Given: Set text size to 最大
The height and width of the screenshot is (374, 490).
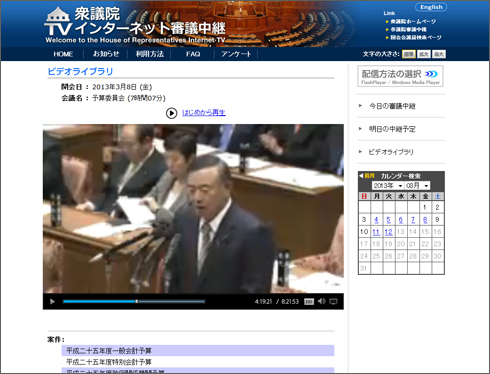Looking at the screenshot, I should (x=439, y=54).
